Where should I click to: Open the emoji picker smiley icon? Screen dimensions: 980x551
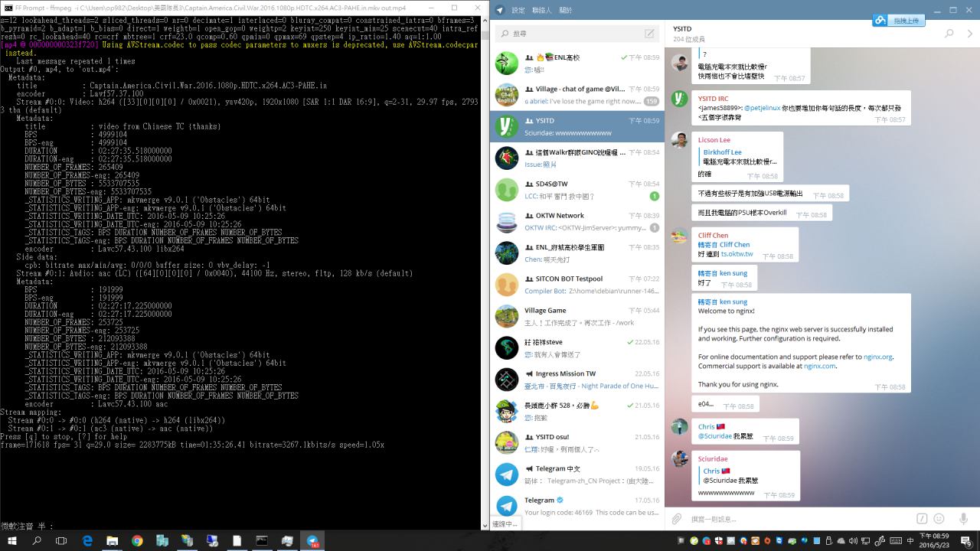click(939, 519)
